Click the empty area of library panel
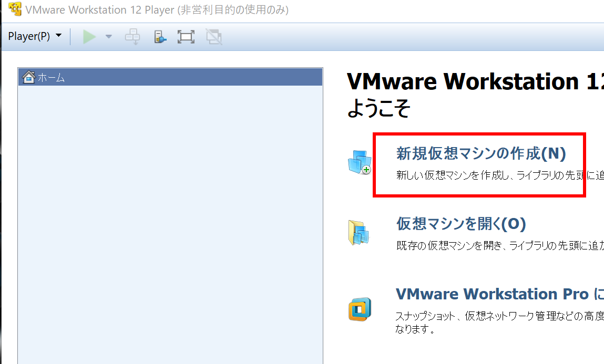Image resolution: width=604 pixels, height=364 pixels. 170,221
